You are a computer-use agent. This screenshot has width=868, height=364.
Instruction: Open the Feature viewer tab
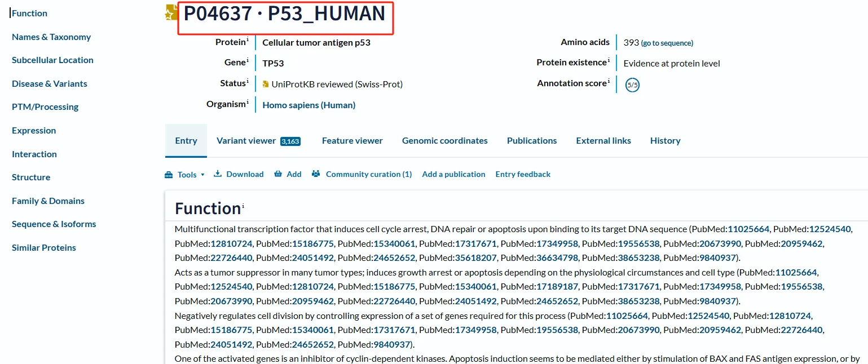click(352, 141)
